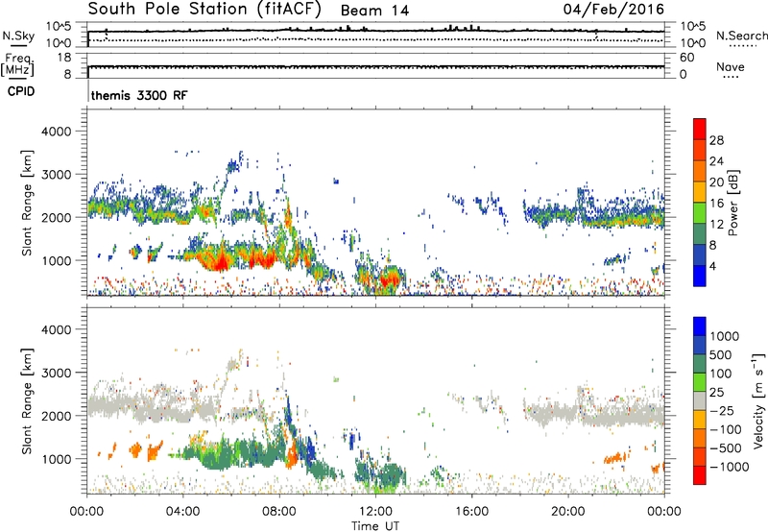Click the "20:00" time tick label
The width and height of the screenshot is (768, 532).
[x=567, y=512]
